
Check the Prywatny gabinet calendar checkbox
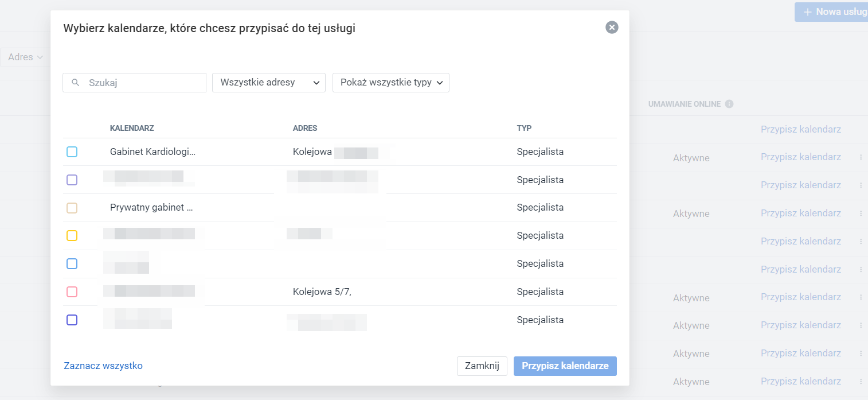[x=72, y=208]
